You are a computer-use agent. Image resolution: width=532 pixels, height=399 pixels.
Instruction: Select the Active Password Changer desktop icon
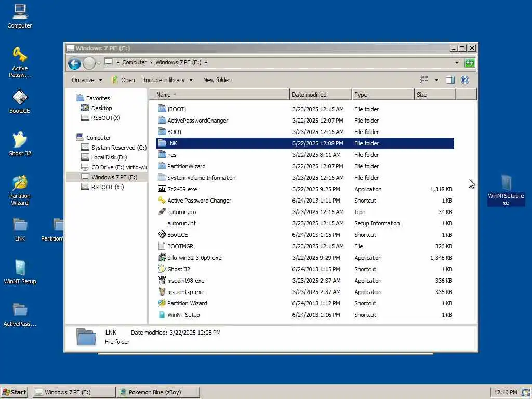pyautogui.click(x=20, y=62)
